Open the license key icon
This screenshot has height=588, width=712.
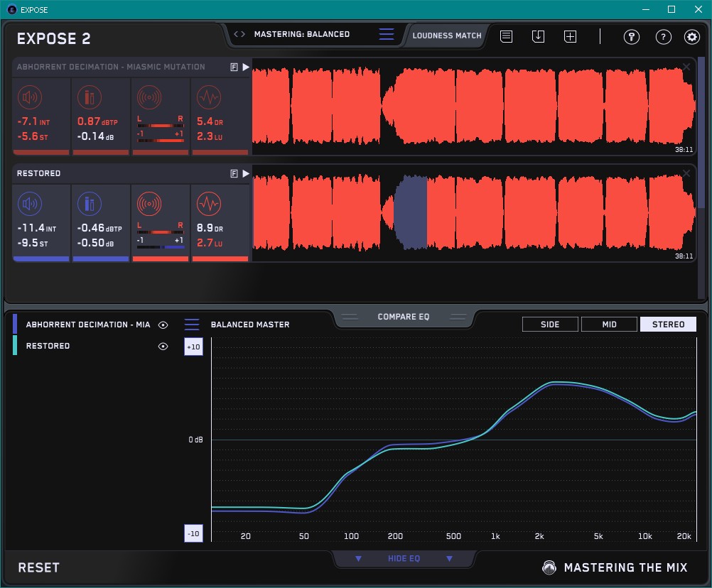[x=632, y=37]
